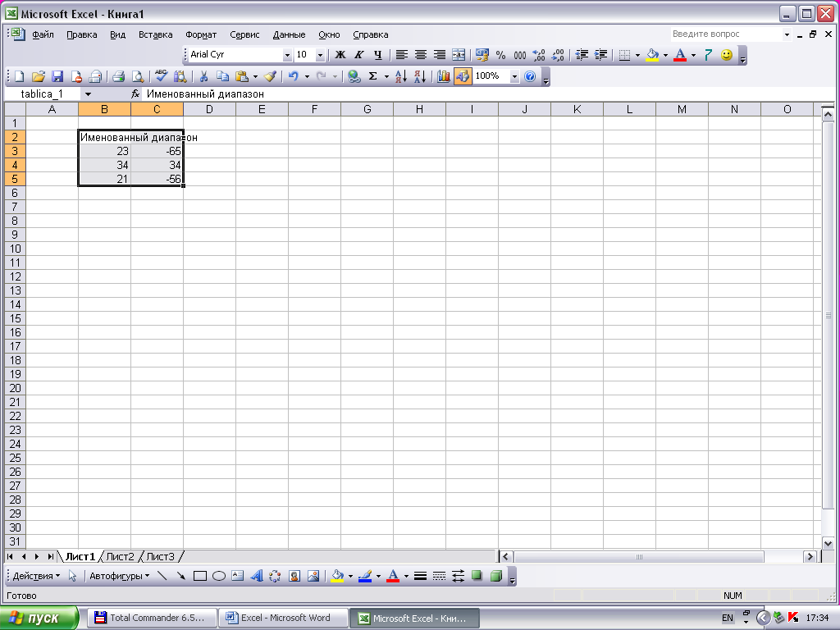Image resolution: width=840 pixels, height=630 pixels.
Task: Open Автофигуры shapes menu
Action: tap(120, 576)
